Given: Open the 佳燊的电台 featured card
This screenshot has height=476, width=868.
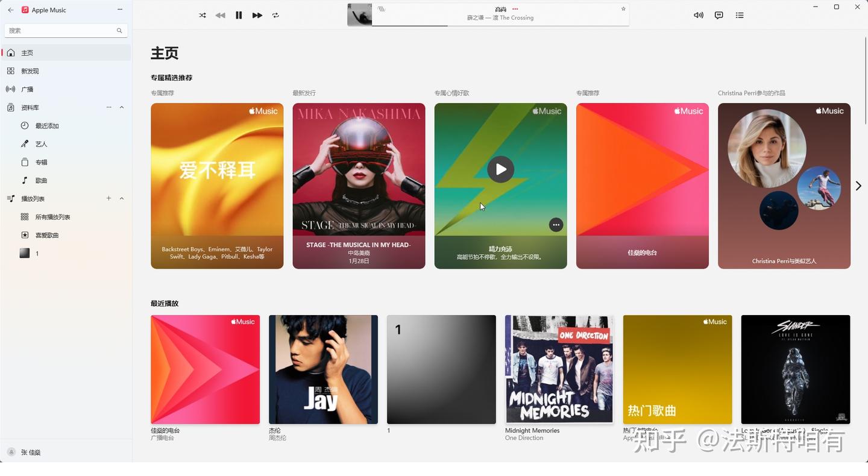Looking at the screenshot, I should pos(643,186).
